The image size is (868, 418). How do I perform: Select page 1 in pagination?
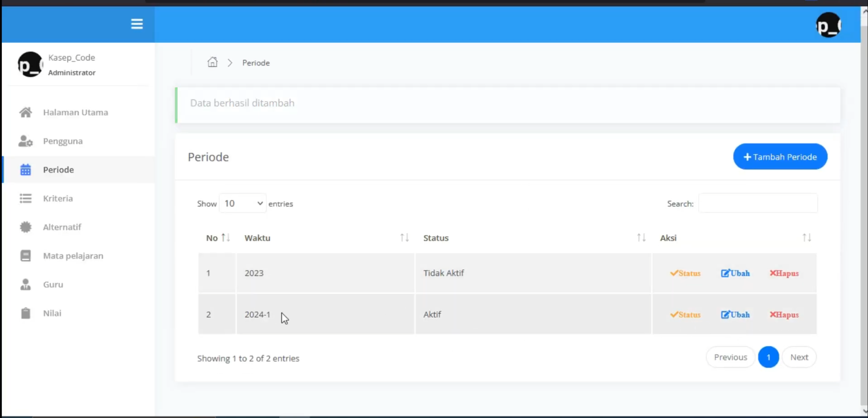(768, 357)
